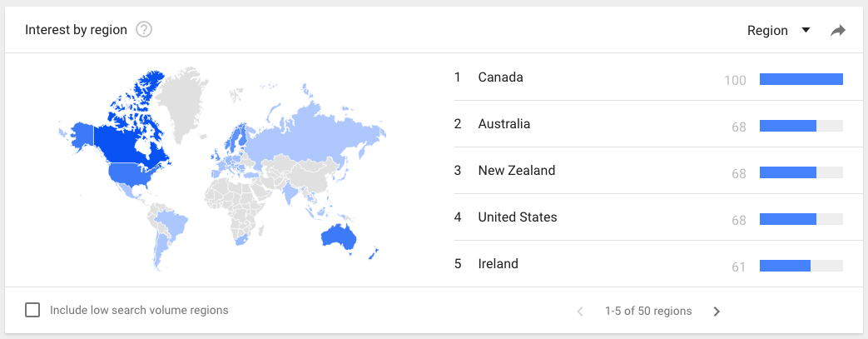Go to next page of regions

coord(717,312)
